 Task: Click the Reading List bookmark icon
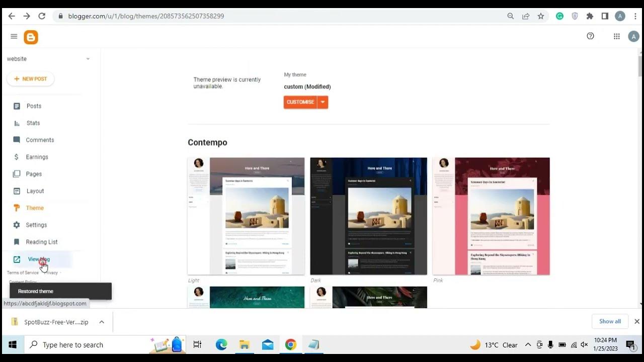(x=17, y=242)
